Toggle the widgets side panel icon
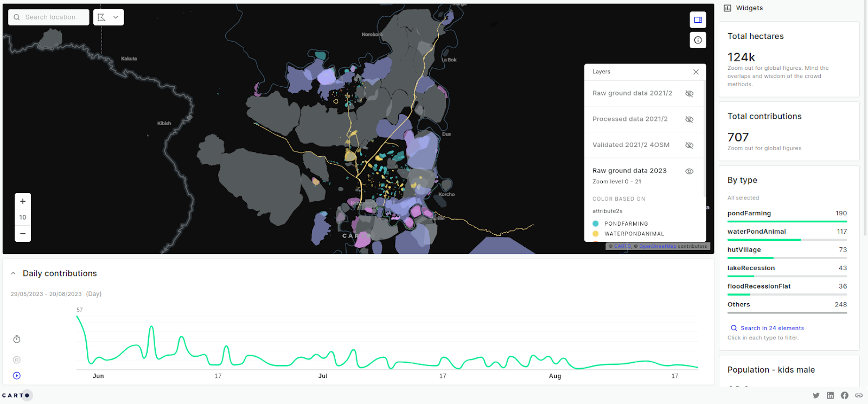 [698, 20]
